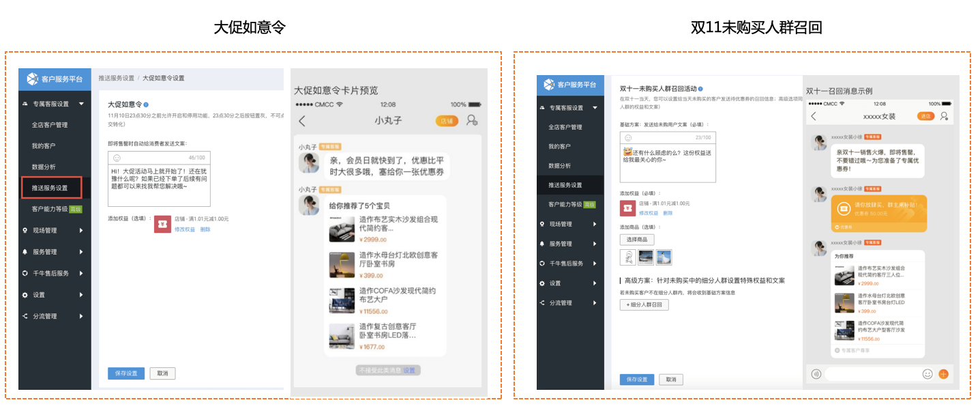Viewport: 980px width, 411px height.
Task: Tap profile icon in 小丸子 chat header
Action: tap(472, 121)
